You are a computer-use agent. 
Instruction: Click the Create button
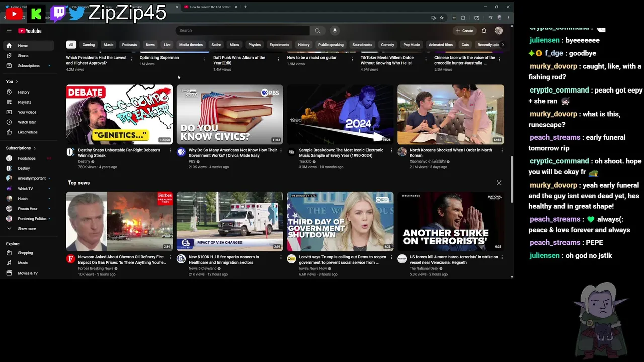pyautogui.click(x=464, y=31)
